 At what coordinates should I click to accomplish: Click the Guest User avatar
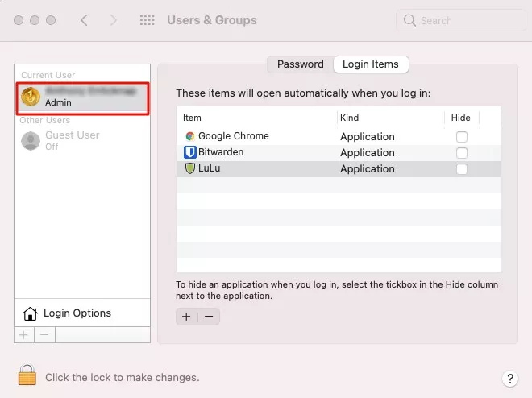[31, 141]
